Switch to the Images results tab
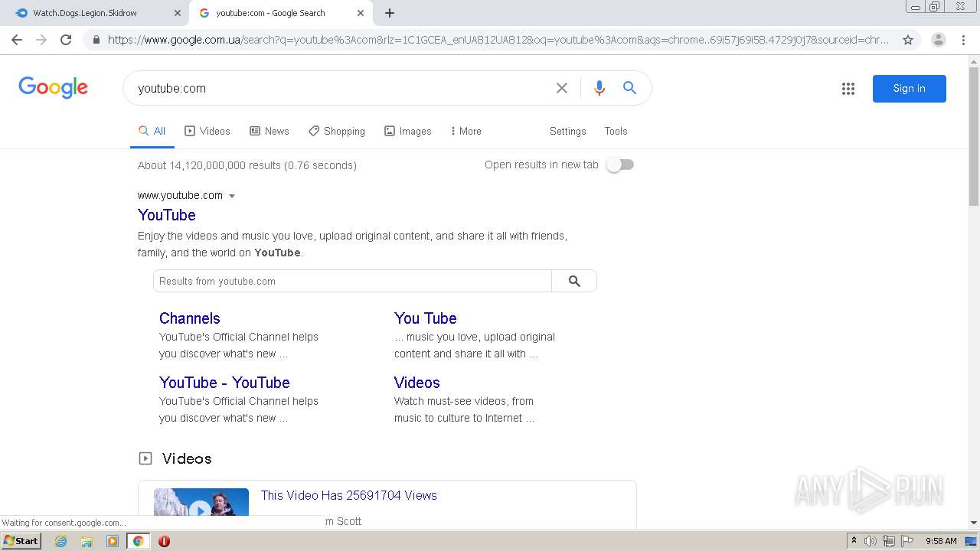Viewport: 980px width, 551px height. click(x=408, y=131)
